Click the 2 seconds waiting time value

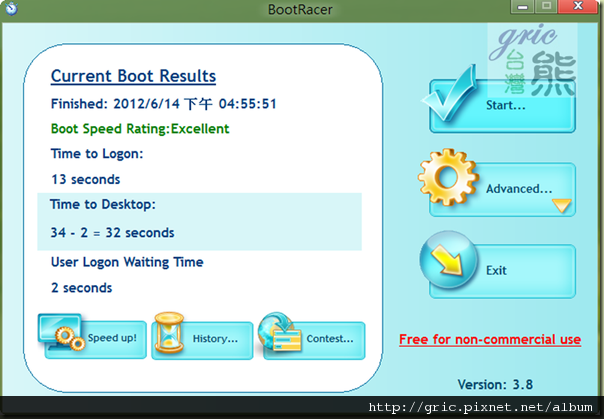pos(82,288)
